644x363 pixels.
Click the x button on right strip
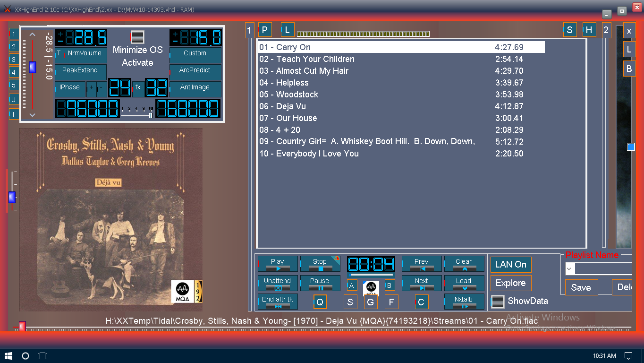coord(629,31)
